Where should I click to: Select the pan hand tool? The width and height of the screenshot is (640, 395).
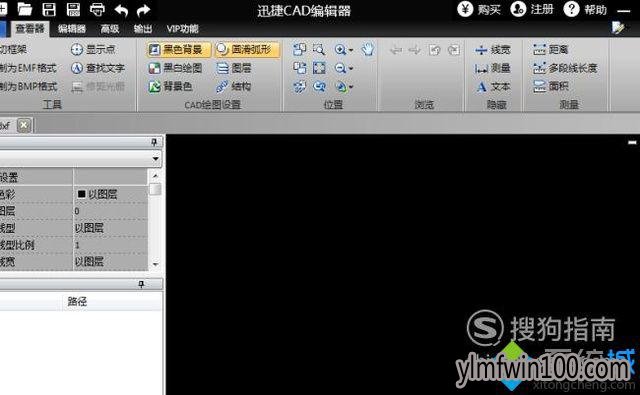(367, 49)
